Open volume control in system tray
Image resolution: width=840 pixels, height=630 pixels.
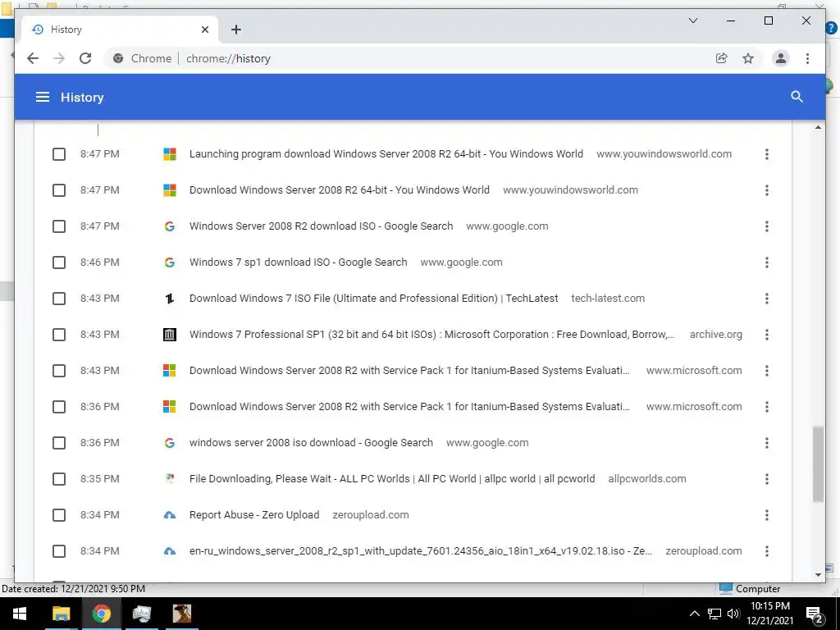click(x=733, y=614)
